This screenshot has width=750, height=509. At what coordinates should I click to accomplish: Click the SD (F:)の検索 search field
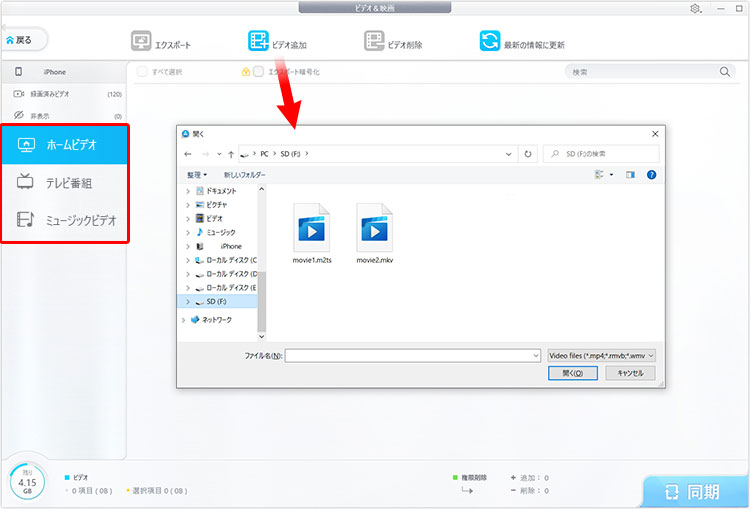point(601,154)
